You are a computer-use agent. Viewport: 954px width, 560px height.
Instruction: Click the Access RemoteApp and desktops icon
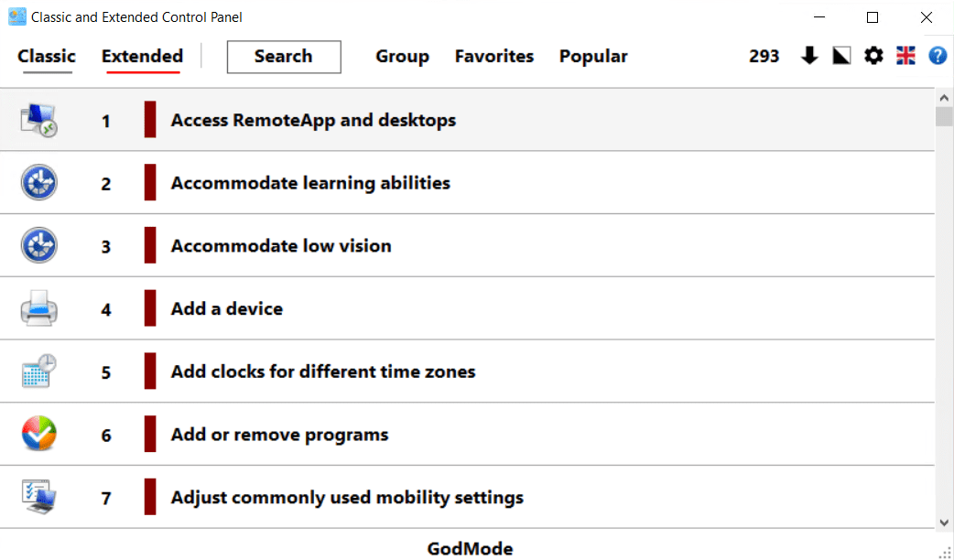pos(39,120)
